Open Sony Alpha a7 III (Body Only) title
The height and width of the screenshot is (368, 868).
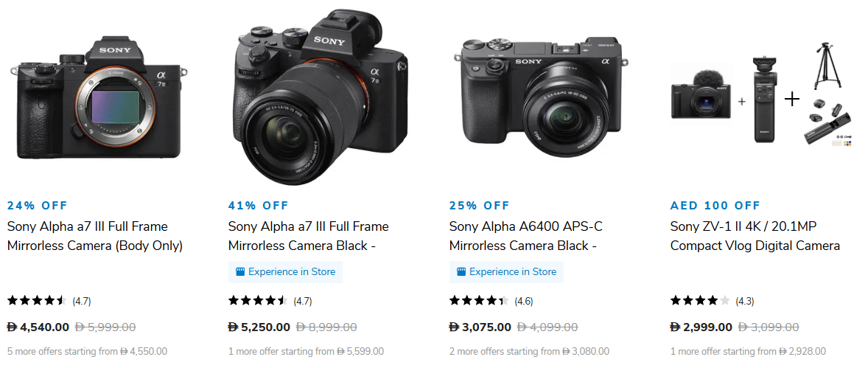[95, 236]
